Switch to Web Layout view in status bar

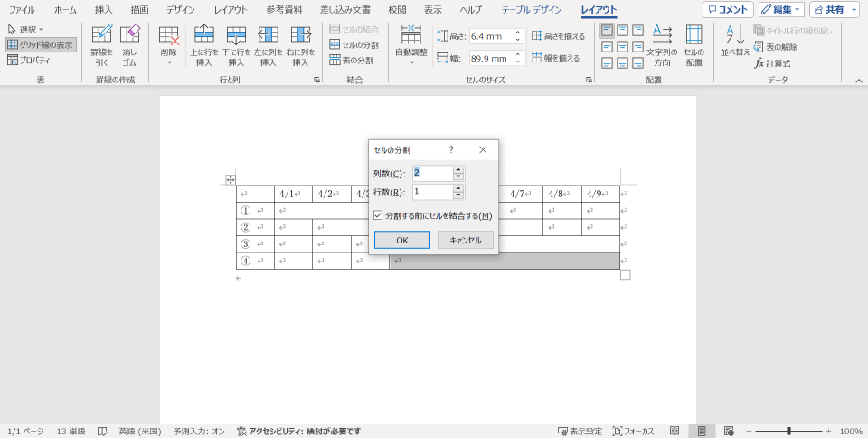point(729,432)
